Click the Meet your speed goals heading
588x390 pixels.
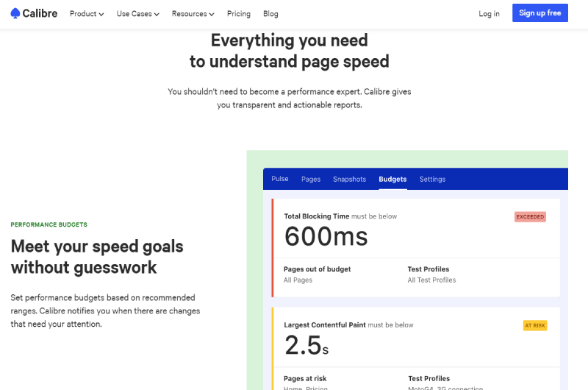[x=97, y=257]
